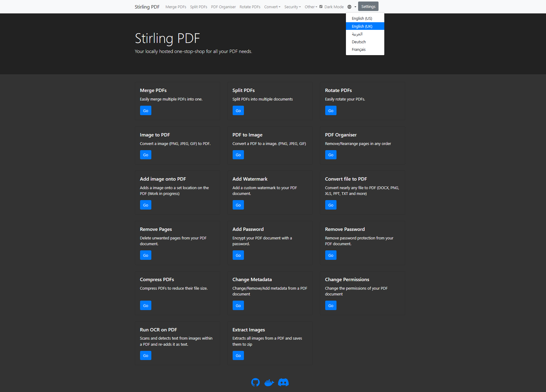The width and height of the screenshot is (546, 392).
Task: Open Rotate PDFs link in navbar
Action: click(250, 7)
